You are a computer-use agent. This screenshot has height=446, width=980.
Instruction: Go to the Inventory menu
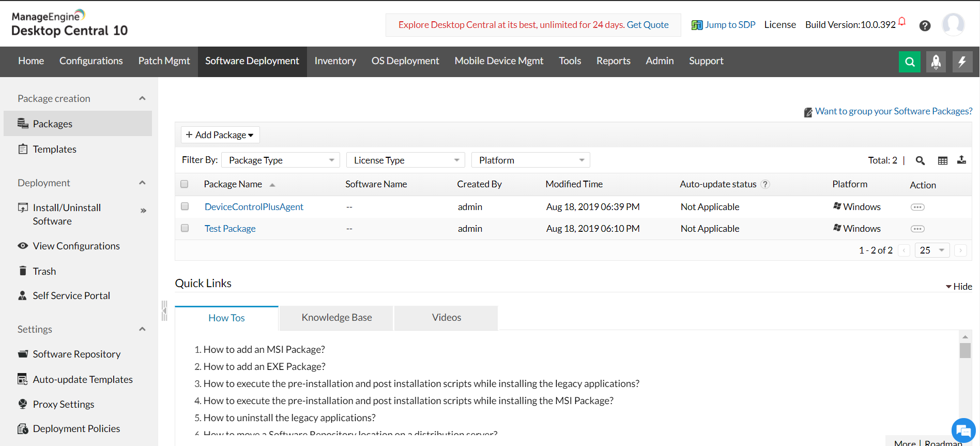tap(335, 61)
